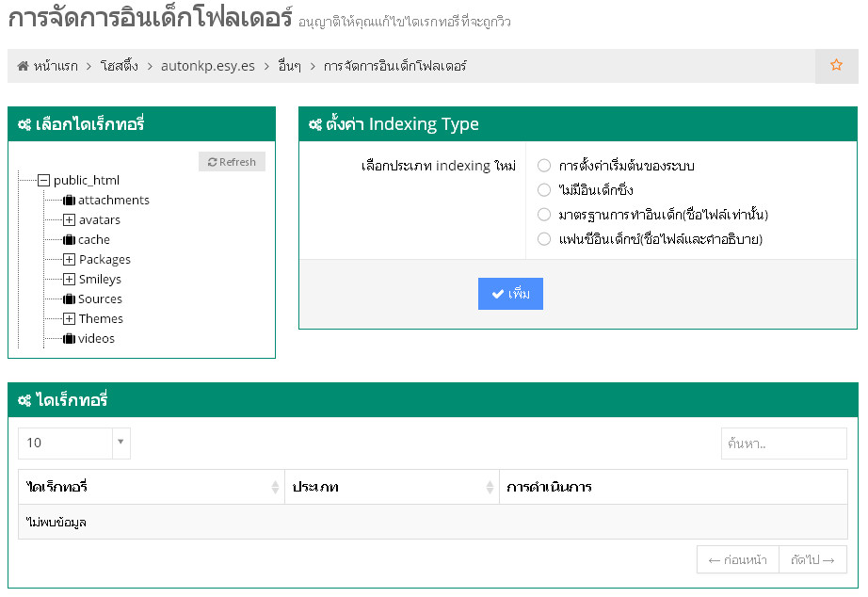868x597 pixels.
Task: Click the cache folder icon
Action: pyautogui.click(x=69, y=240)
